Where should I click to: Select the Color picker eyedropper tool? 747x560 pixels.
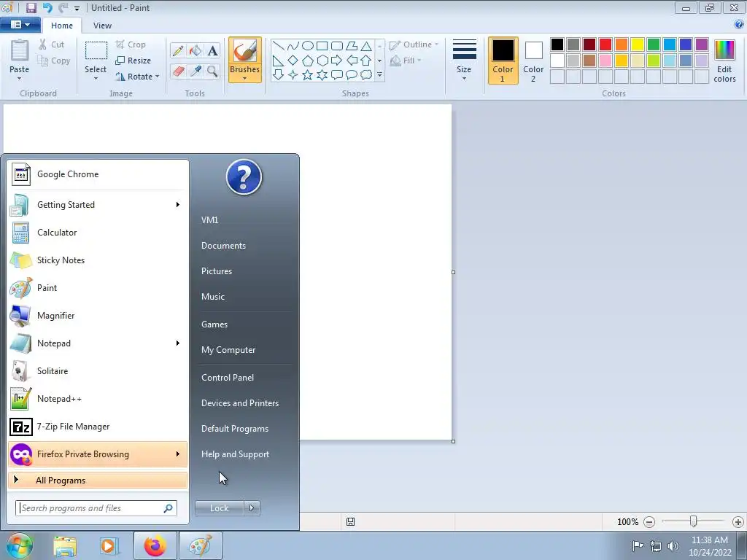[196, 71]
